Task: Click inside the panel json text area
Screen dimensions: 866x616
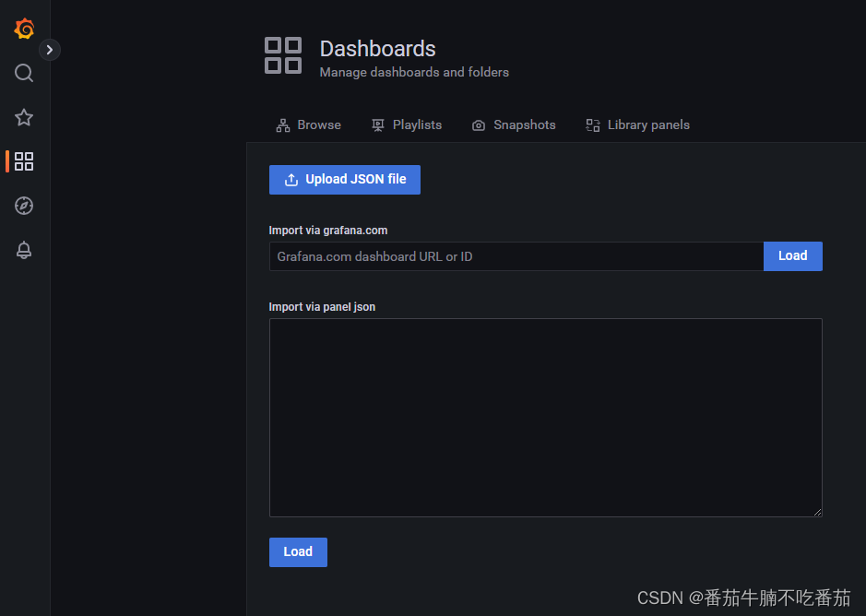Action: (x=546, y=418)
